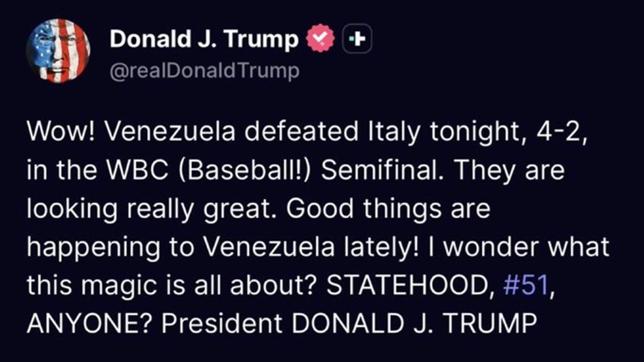Click the flag-painted profile avatar

[x=58, y=50]
